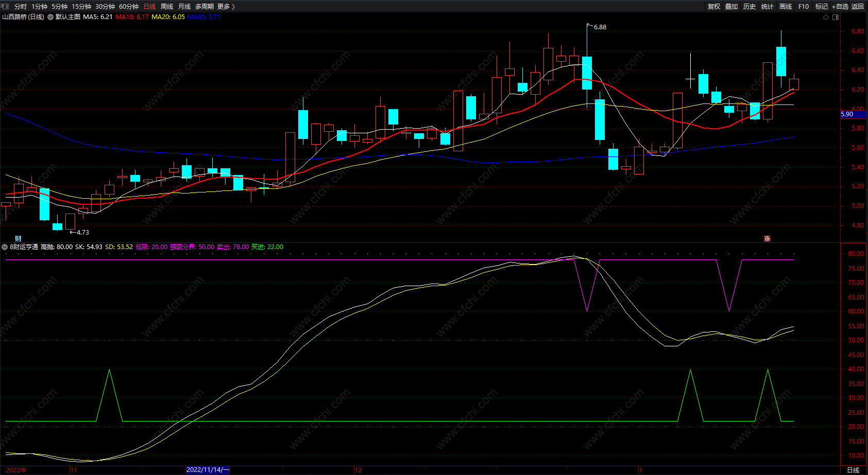Click the diamond marker icon in chart header
868x475 pixels.
click(826, 17)
